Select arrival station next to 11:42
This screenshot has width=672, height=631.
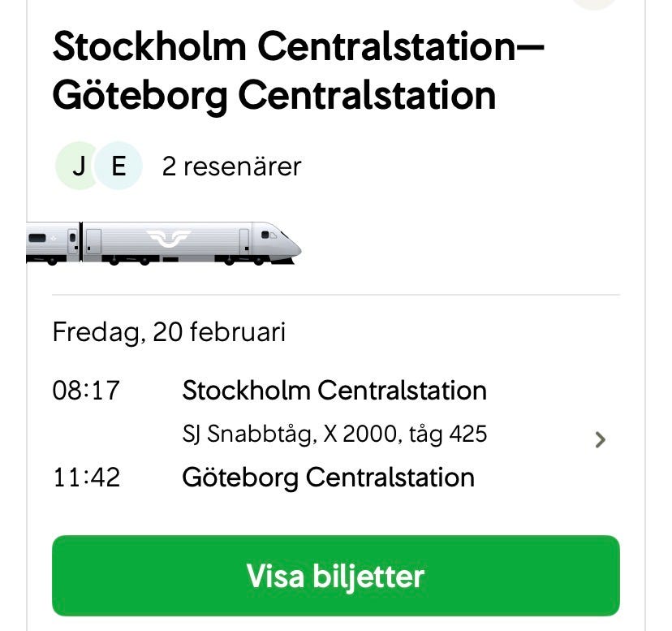[328, 477]
